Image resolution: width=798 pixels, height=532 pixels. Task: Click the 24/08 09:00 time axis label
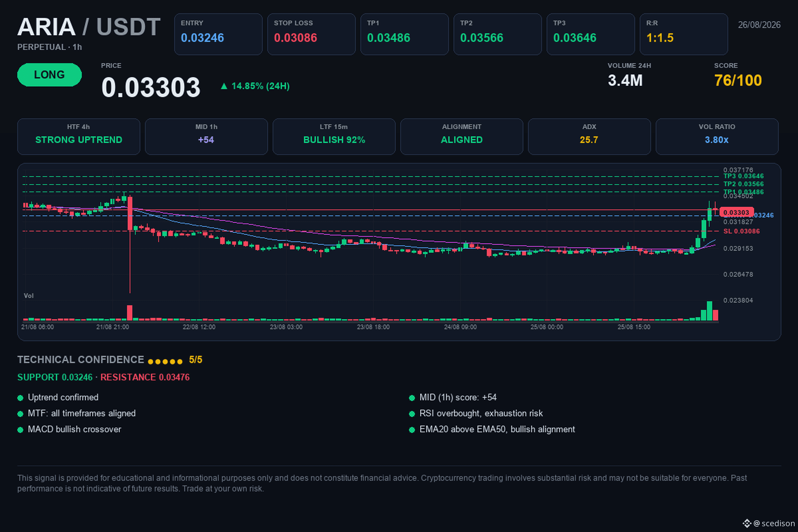point(461,327)
